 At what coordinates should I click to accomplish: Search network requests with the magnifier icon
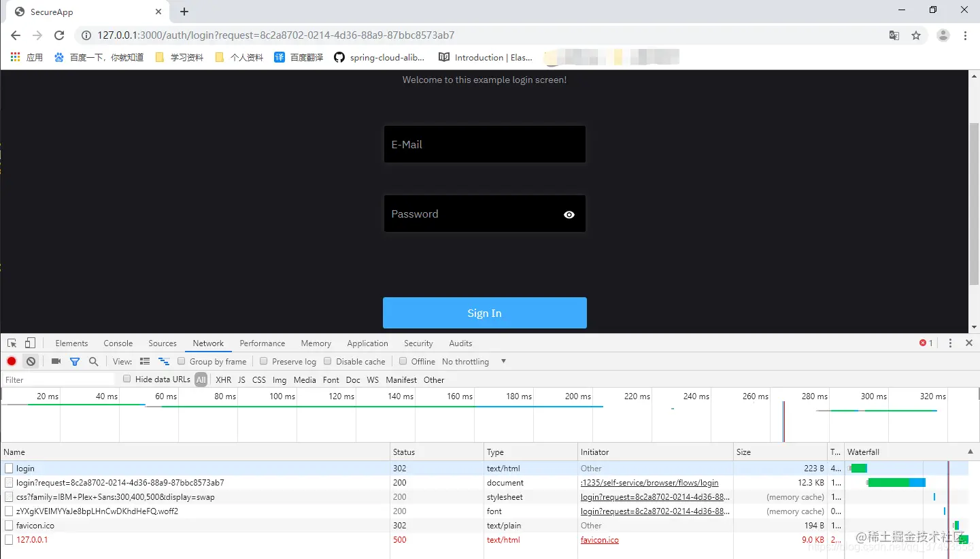tap(94, 361)
